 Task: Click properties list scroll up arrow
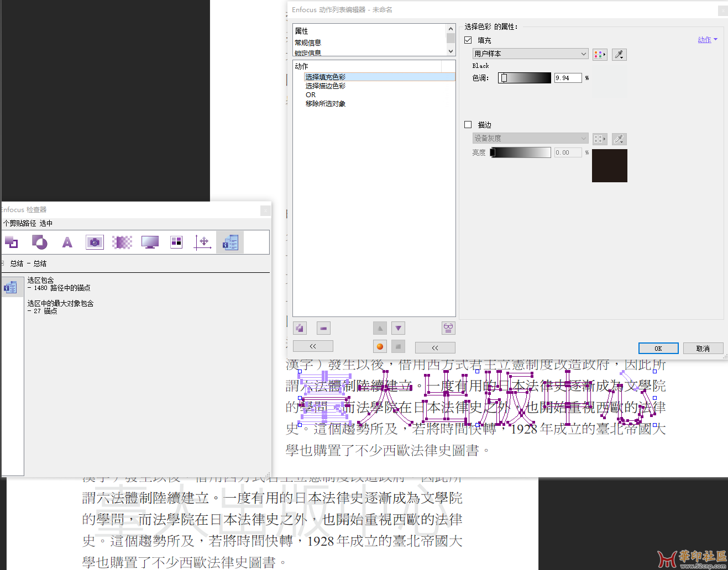(x=451, y=28)
